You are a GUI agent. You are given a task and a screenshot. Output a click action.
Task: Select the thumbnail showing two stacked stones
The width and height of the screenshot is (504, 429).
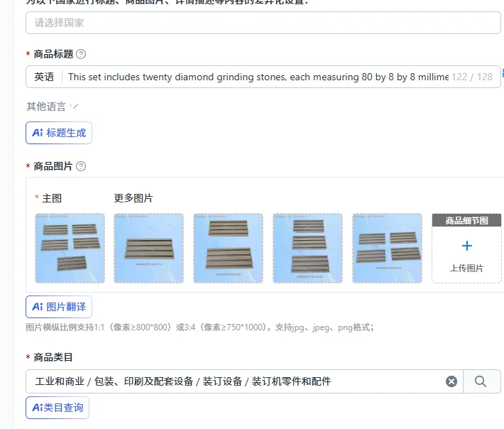(228, 249)
